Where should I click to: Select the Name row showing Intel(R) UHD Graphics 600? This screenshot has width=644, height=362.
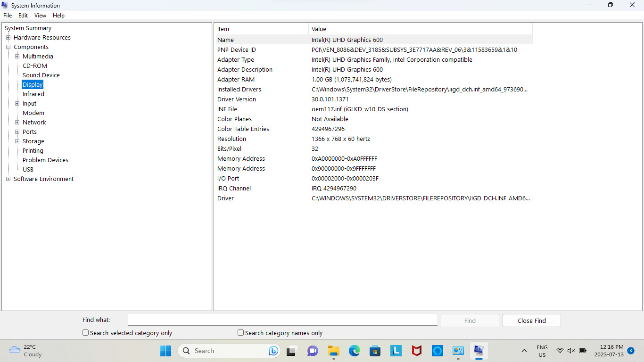[x=374, y=40]
